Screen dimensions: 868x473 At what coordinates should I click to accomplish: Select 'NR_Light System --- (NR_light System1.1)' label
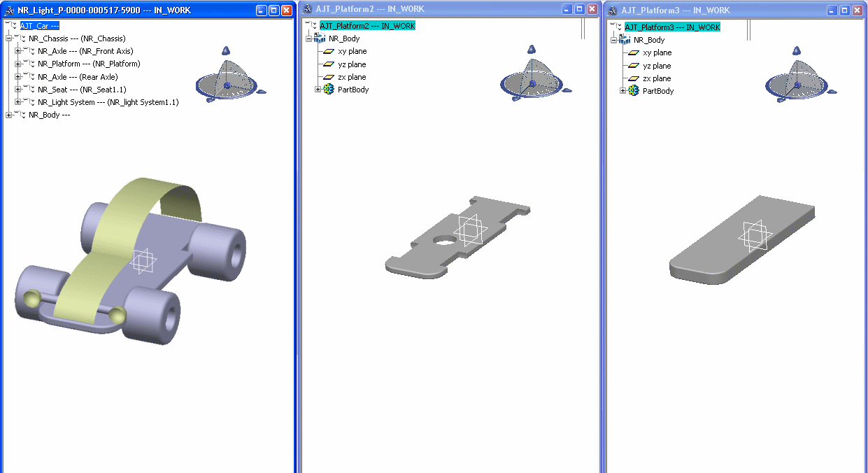click(x=108, y=102)
